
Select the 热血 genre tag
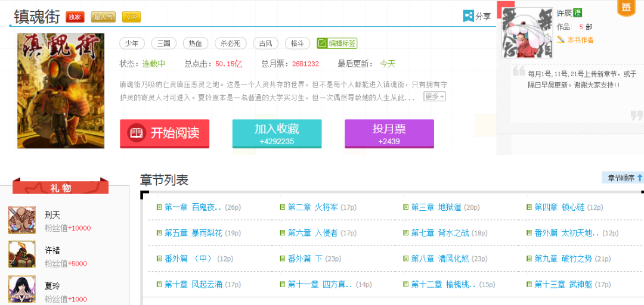tap(196, 43)
